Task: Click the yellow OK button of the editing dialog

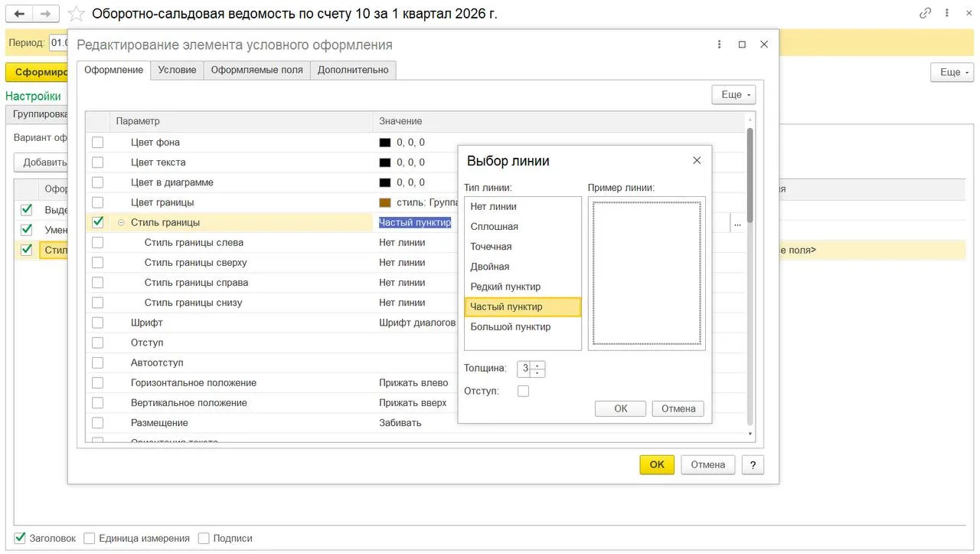Action: tap(657, 464)
